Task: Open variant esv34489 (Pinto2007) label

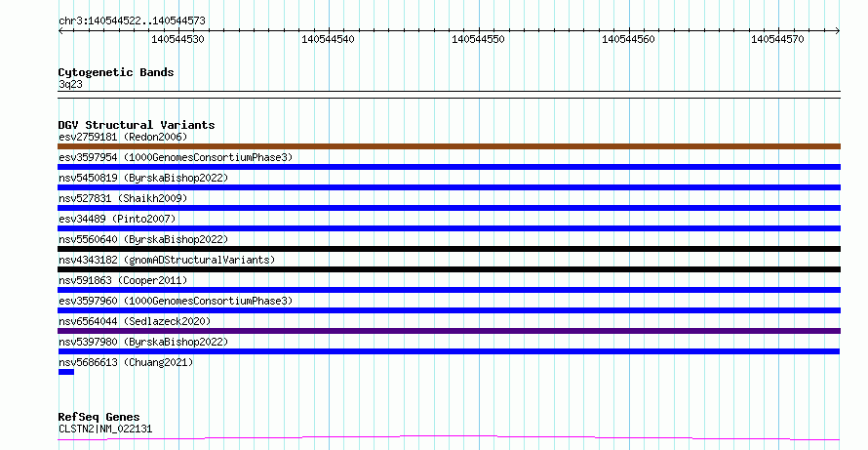Action: [x=117, y=219]
